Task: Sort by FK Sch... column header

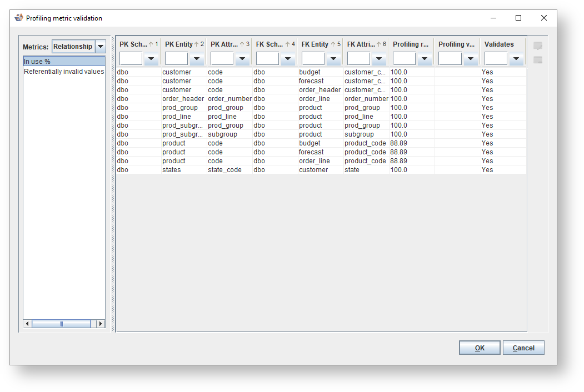Action: (275, 44)
